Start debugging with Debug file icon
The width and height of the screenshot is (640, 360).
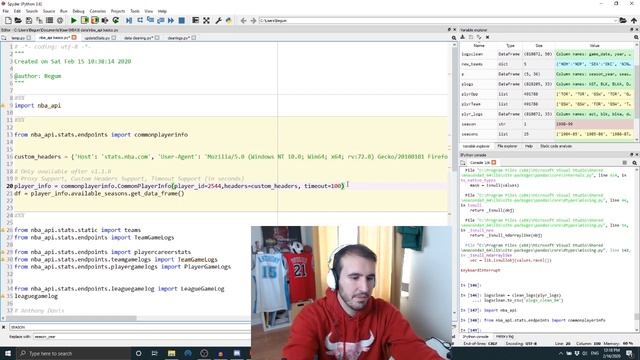click(x=129, y=20)
